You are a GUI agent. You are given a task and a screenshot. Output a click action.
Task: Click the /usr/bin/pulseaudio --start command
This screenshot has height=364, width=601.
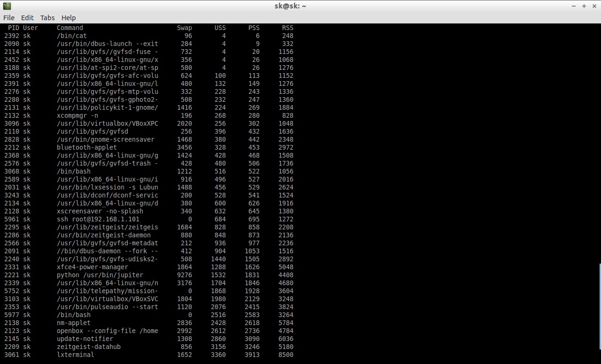click(108, 307)
